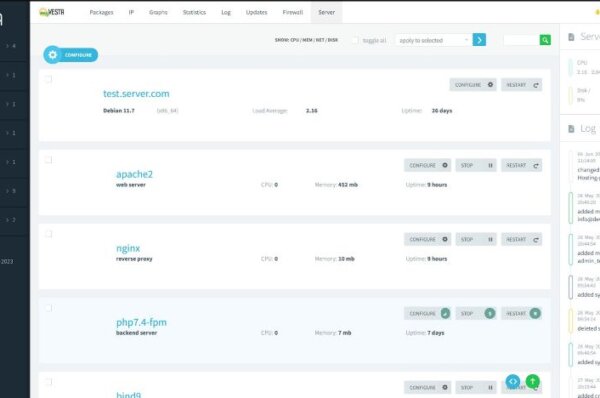The image size is (600, 398).
Task: Open the test.server.com link
Action: point(136,94)
